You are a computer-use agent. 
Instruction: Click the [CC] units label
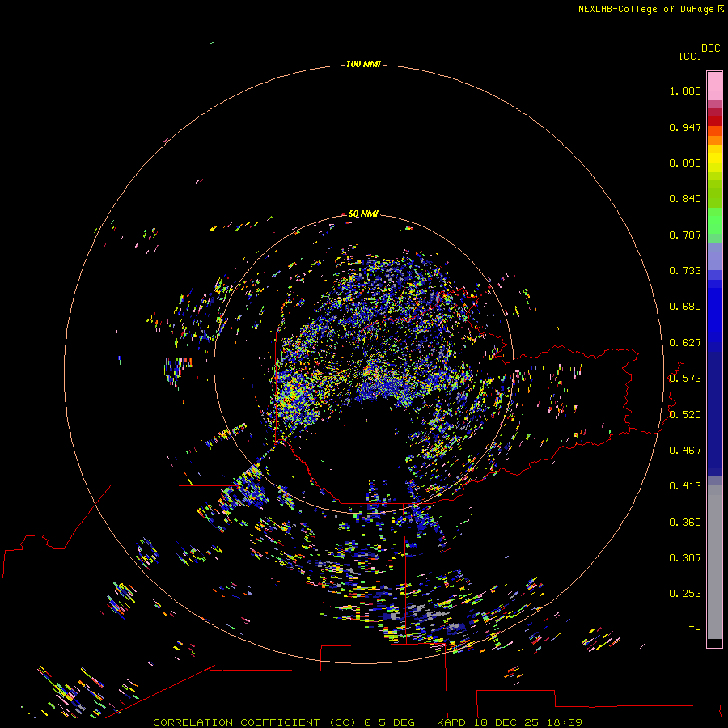coord(690,56)
